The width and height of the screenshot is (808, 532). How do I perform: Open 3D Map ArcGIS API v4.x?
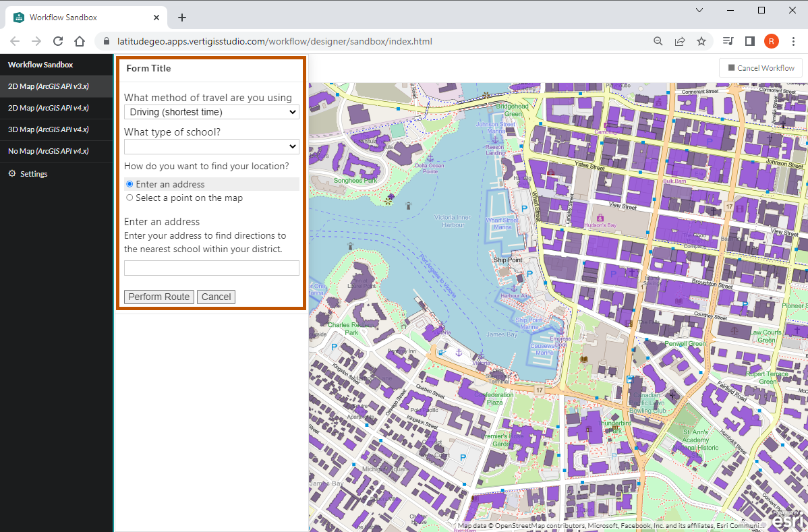coord(48,129)
